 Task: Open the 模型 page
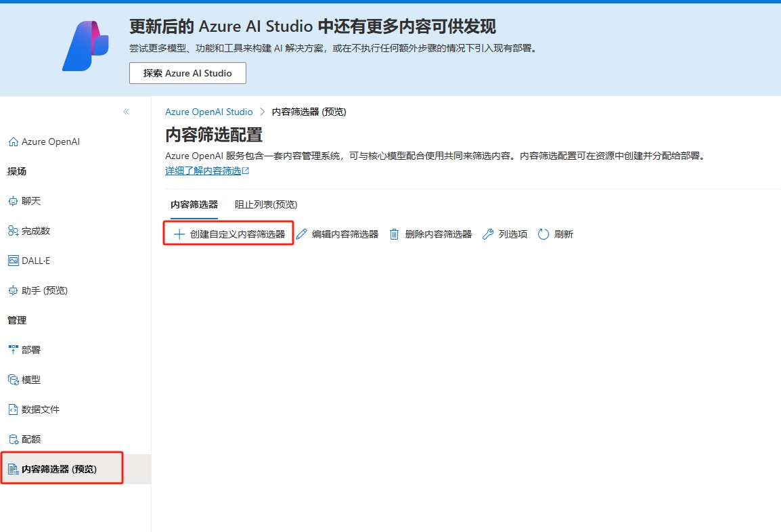tap(31, 380)
